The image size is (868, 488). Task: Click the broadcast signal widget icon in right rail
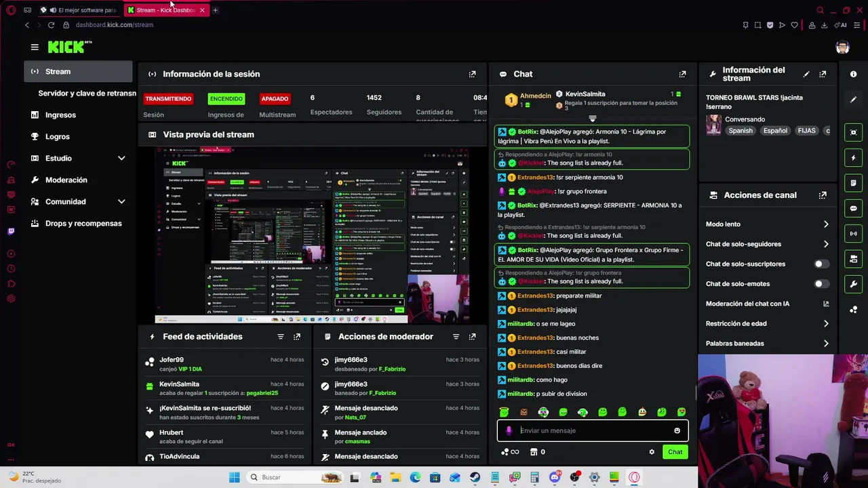tap(854, 234)
